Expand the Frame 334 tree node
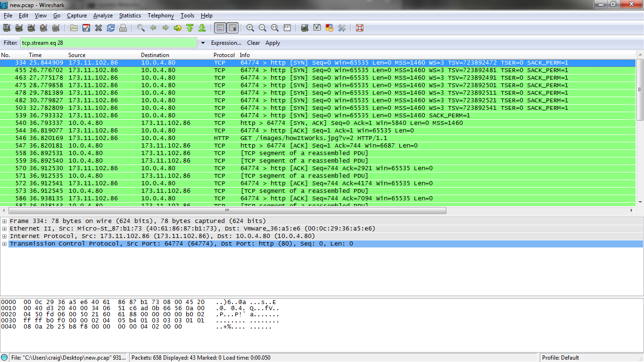This screenshot has width=644, height=362. 5,221
